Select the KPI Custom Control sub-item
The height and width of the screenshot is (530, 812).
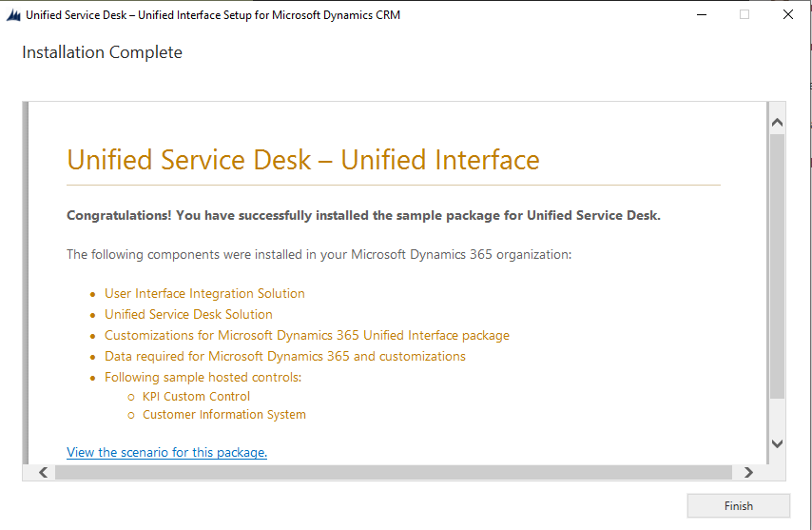tap(196, 396)
